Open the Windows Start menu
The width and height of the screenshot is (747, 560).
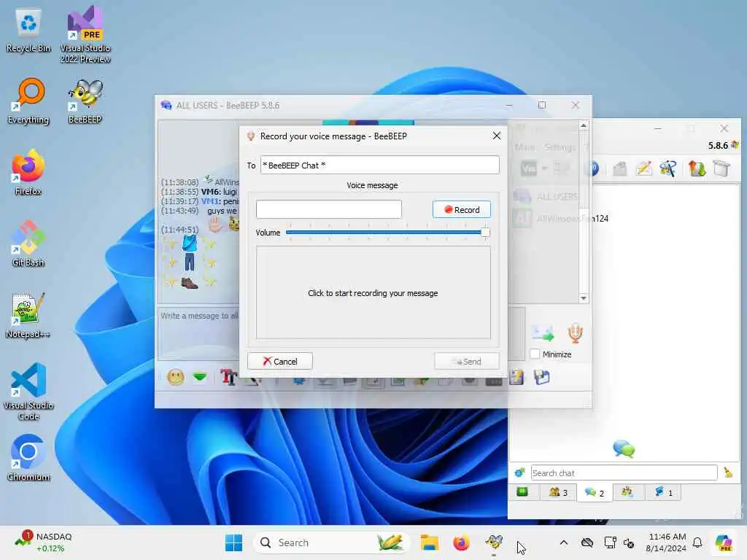coord(233,542)
